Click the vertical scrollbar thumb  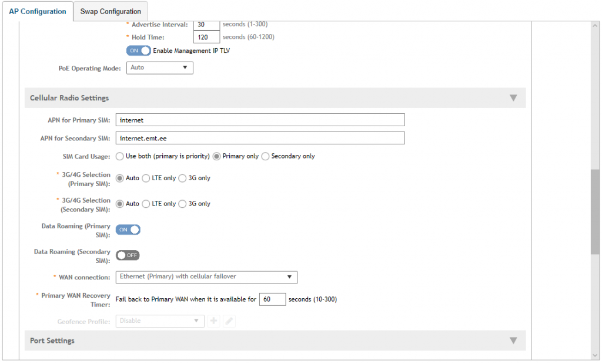[596, 211]
